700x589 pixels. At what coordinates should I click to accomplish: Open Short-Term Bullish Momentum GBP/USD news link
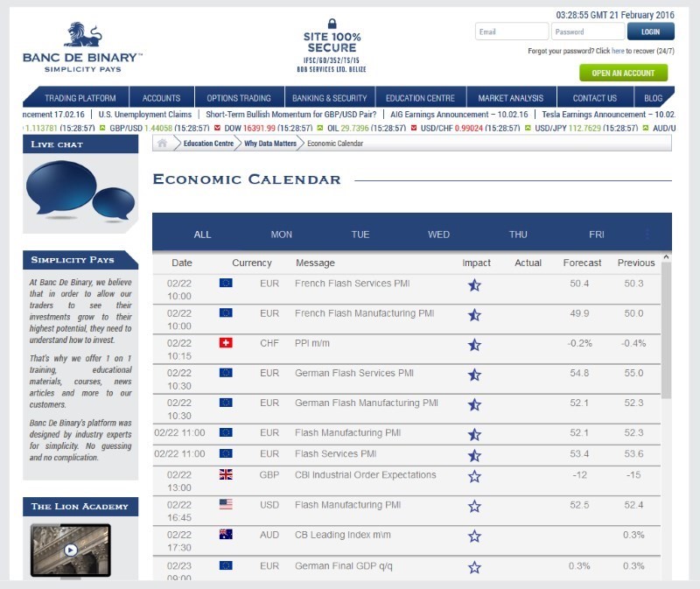[x=291, y=115]
